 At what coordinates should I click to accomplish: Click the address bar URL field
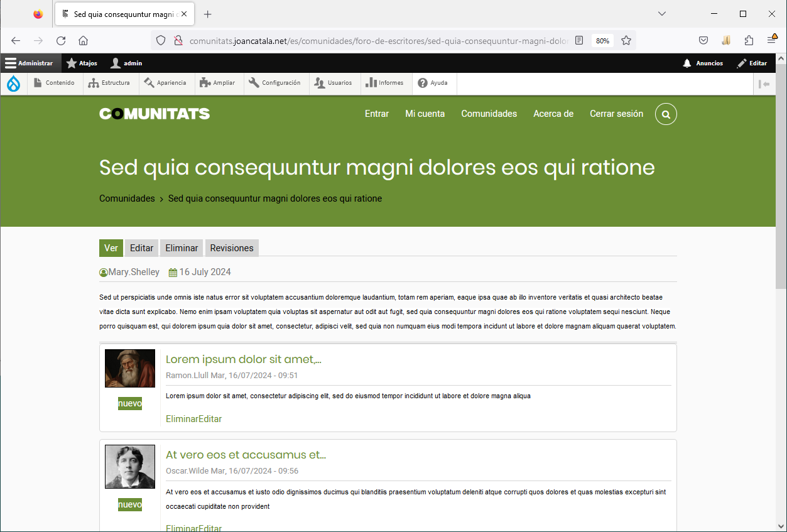click(379, 40)
